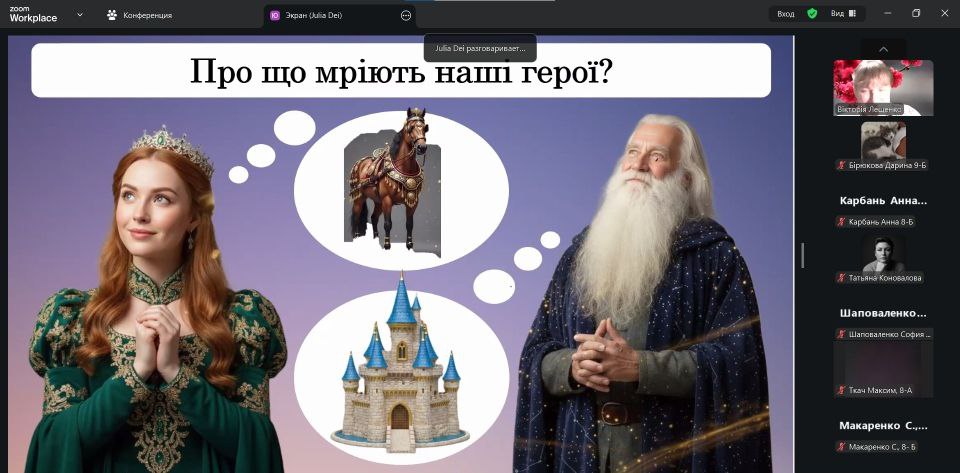
Task: Click Бірюкова Дарина 9-Б video tile
Action: click(x=883, y=141)
